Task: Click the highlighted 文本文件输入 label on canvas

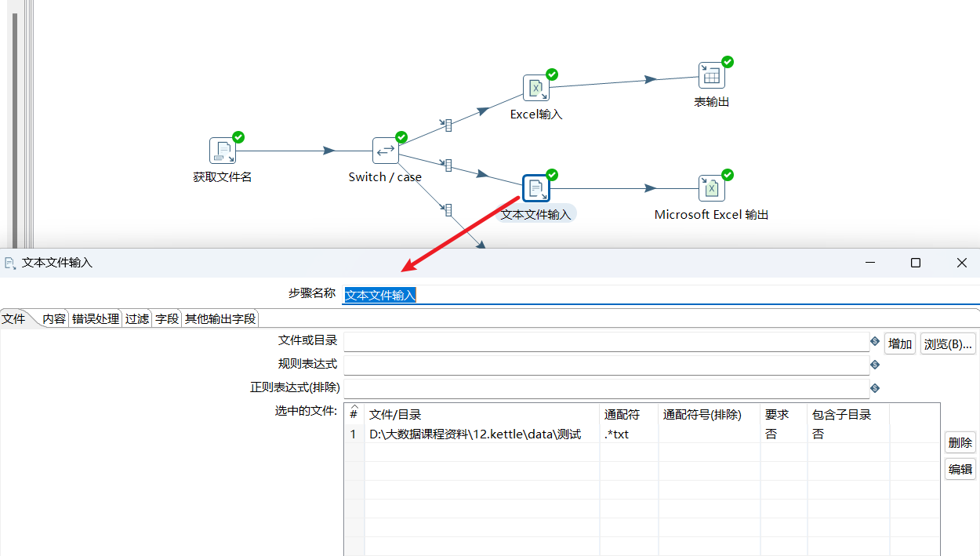Action: click(536, 214)
